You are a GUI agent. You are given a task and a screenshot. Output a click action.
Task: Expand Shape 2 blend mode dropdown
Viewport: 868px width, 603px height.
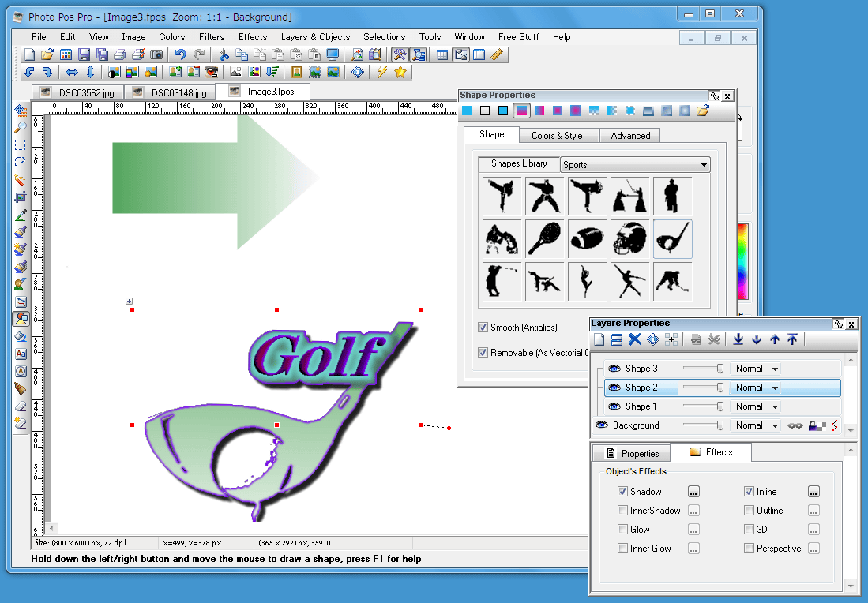[x=756, y=388]
